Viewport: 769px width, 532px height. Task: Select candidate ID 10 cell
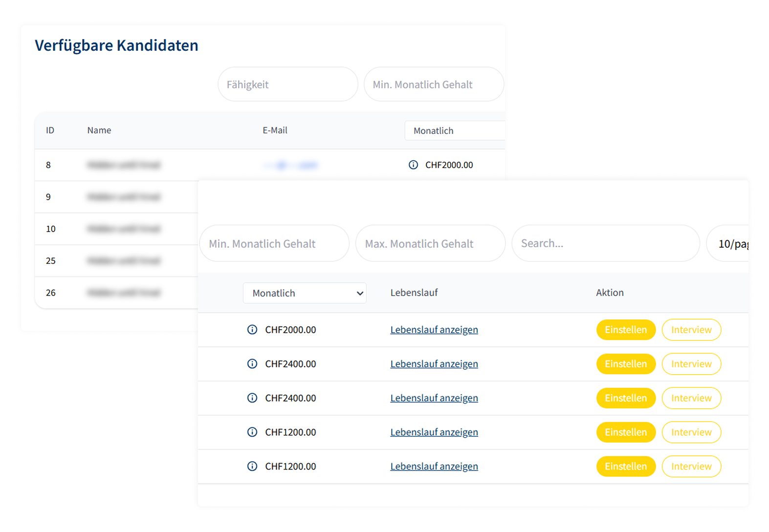click(51, 229)
